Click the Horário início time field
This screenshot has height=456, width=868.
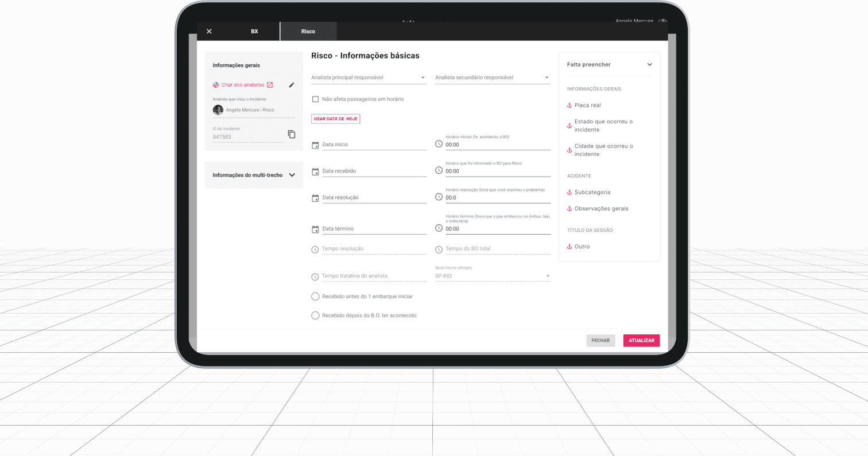pyautogui.click(x=498, y=145)
